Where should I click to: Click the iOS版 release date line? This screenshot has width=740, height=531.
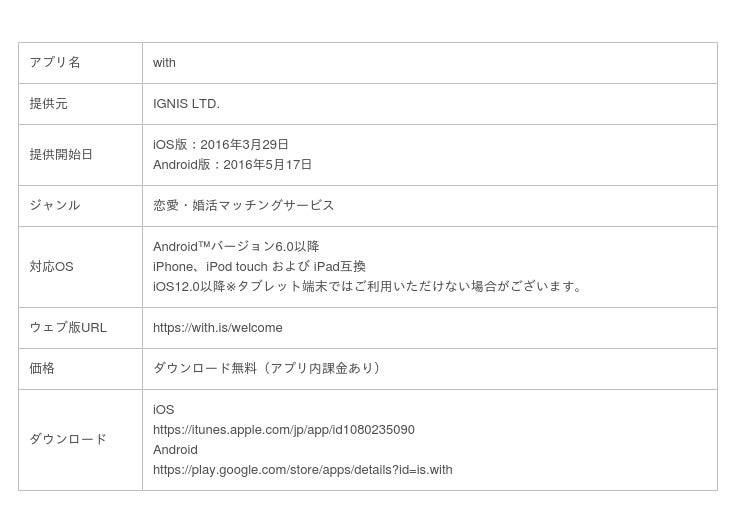tap(221, 145)
